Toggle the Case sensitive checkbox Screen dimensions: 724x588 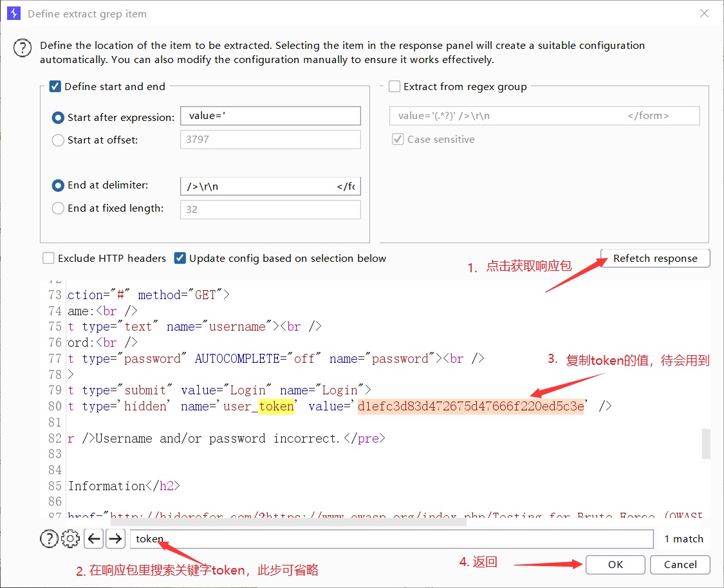(x=398, y=139)
